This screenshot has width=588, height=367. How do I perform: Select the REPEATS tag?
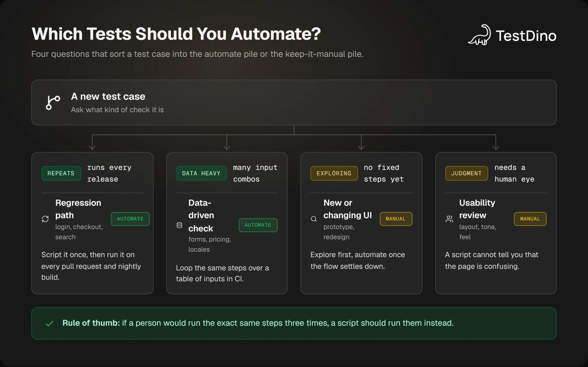click(61, 173)
